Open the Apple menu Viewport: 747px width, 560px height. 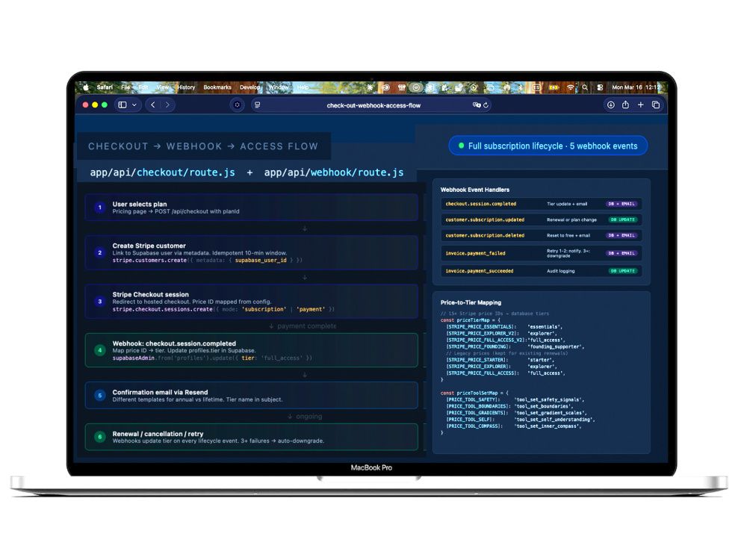click(x=86, y=87)
